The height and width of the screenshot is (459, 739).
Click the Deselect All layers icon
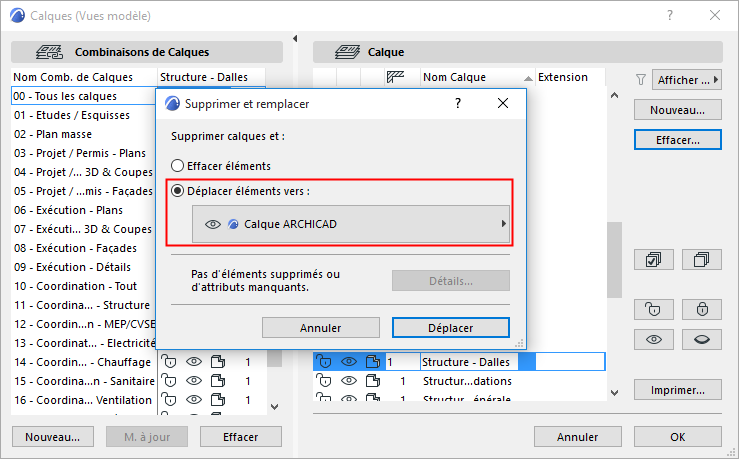click(702, 259)
